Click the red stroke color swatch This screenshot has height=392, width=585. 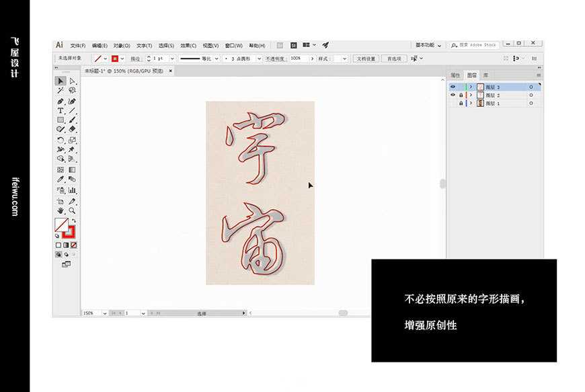115,58
